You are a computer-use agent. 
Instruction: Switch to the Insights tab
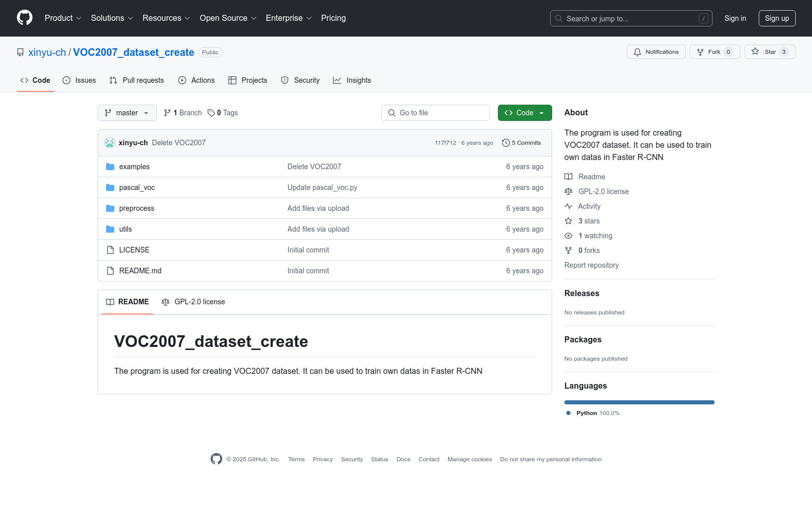(x=352, y=80)
